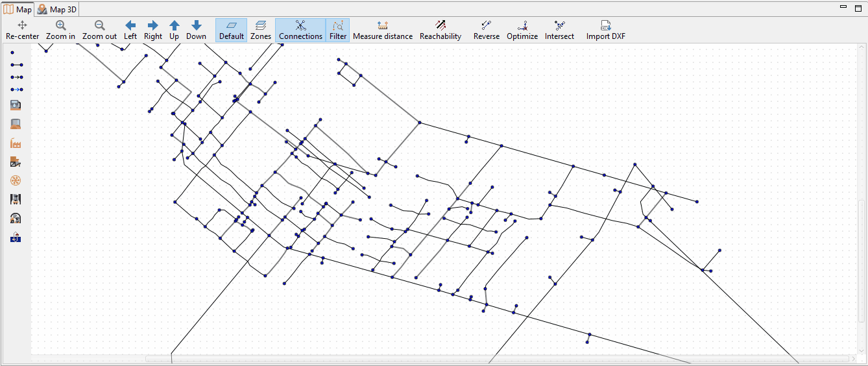Toggle the Filter option
868x366 pixels.
pyautogui.click(x=338, y=30)
